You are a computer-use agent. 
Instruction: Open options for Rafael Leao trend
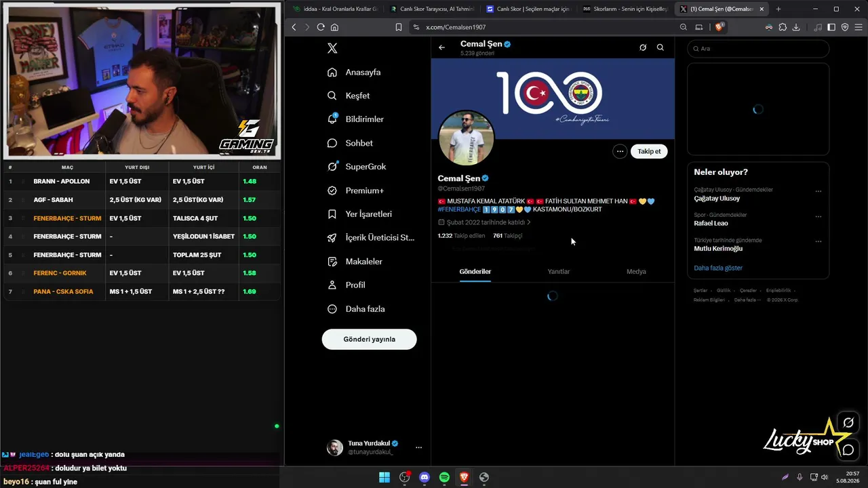click(818, 216)
